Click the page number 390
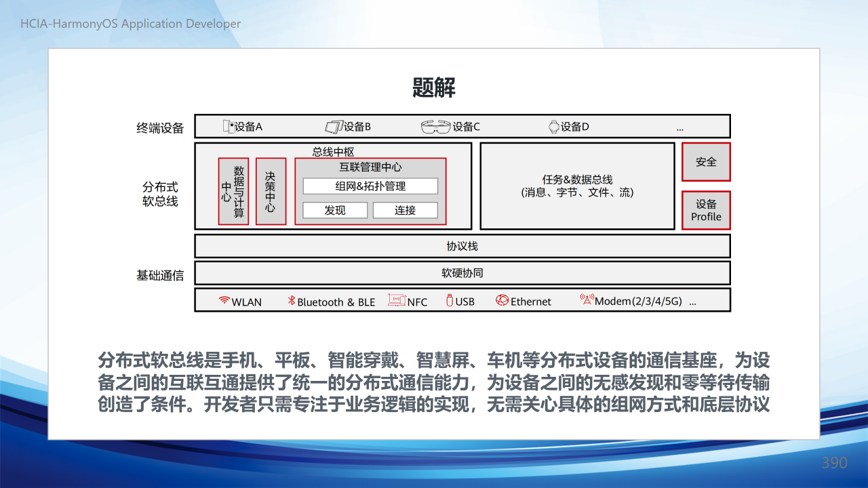Viewport: 868px width, 488px height. [835, 462]
